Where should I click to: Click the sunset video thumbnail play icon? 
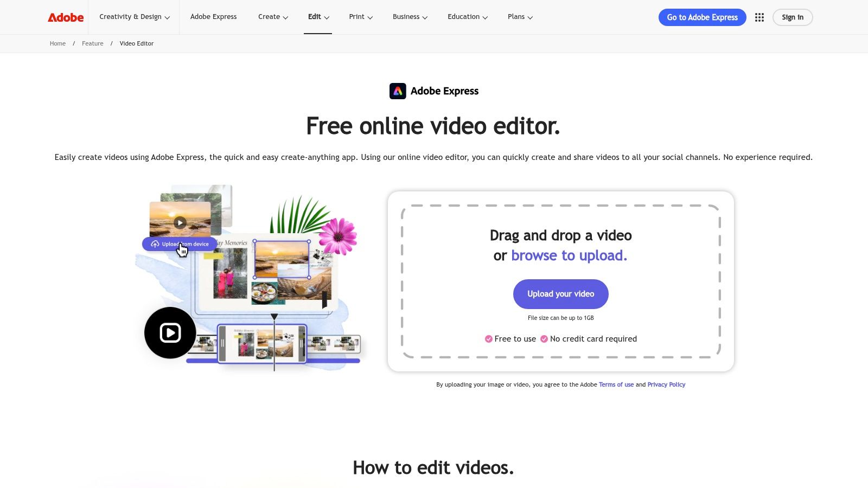point(180,222)
